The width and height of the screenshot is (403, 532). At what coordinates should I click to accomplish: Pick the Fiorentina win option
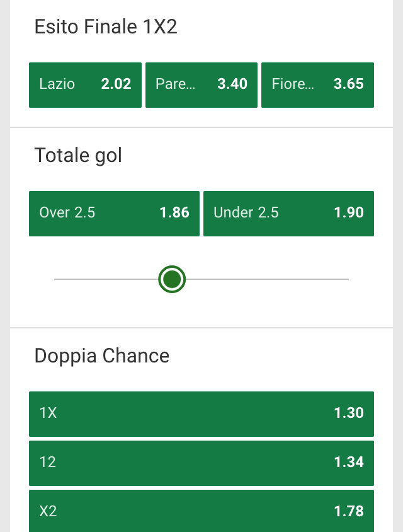317,84
